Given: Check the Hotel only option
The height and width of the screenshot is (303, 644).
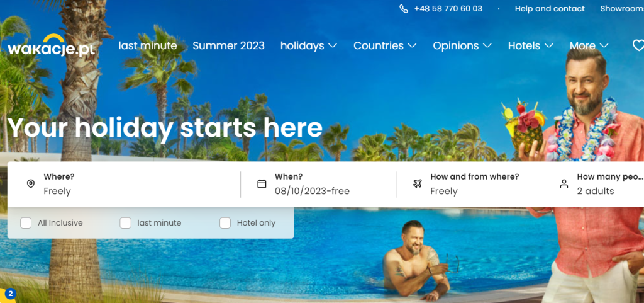Looking at the screenshot, I should pos(225,223).
